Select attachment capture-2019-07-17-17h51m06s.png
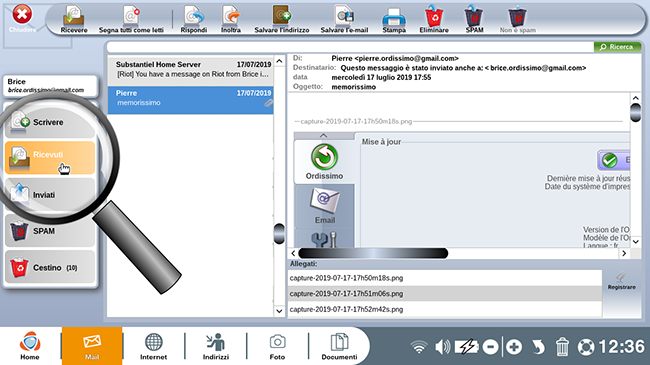This screenshot has width=650, height=365. tap(444, 294)
